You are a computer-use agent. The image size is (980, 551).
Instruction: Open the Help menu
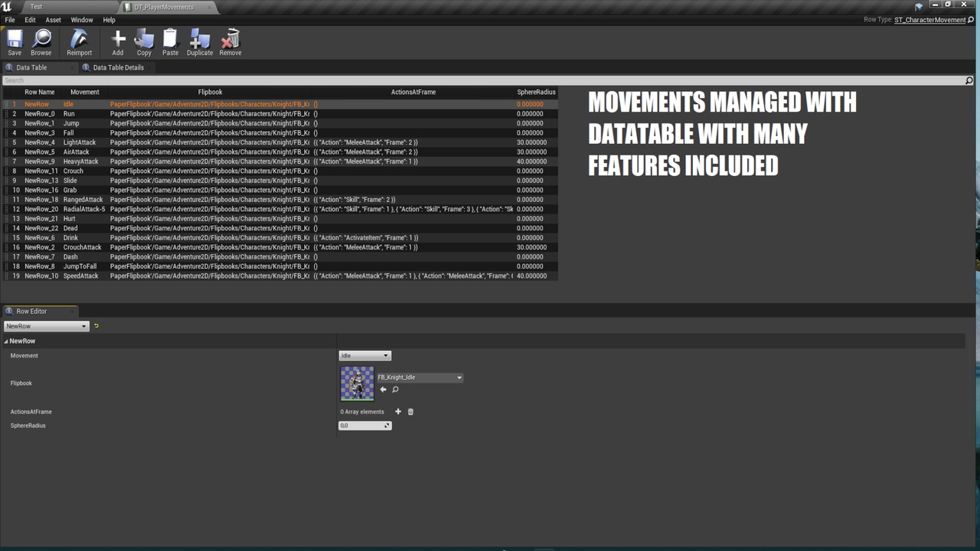pos(109,20)
